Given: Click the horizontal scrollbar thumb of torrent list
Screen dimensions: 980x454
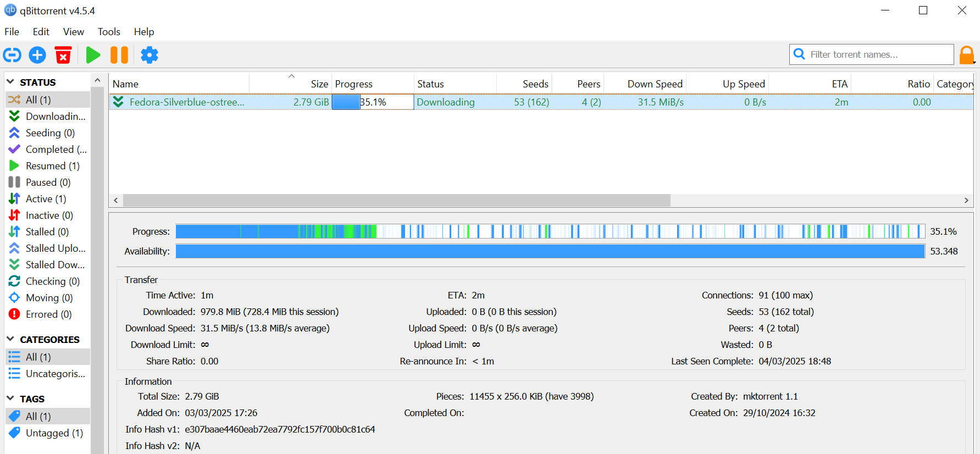Looking at the screenshot, I should (397, 200).
